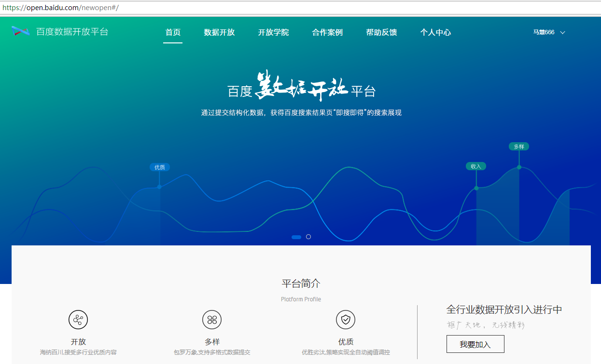Open the 合作案例 menu item
The image size is (601, 364).
[x=327, y=32]
